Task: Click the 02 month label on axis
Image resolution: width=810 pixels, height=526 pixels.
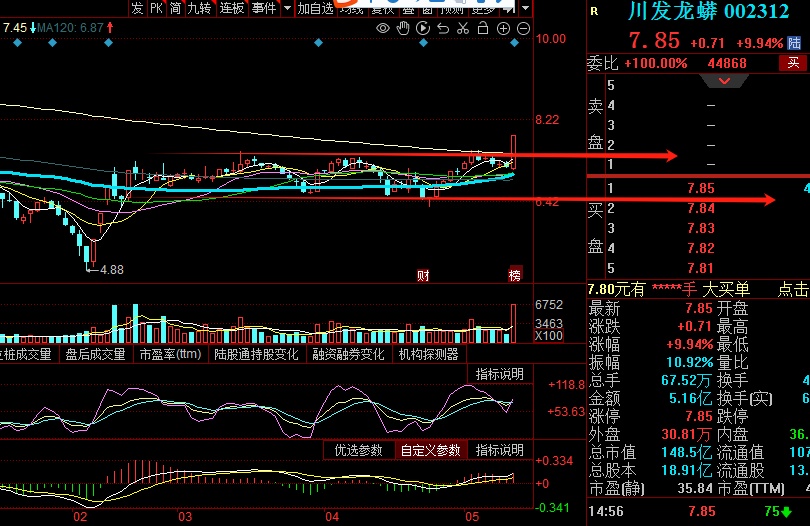Action: [x=80, y=517]
